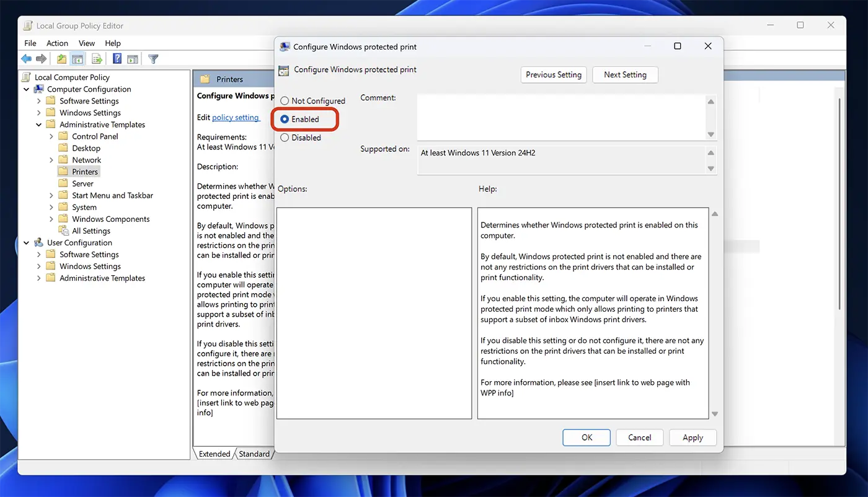868x497 pixels.
Task: Select Windows Components in the tree
Action: [110, 219]
